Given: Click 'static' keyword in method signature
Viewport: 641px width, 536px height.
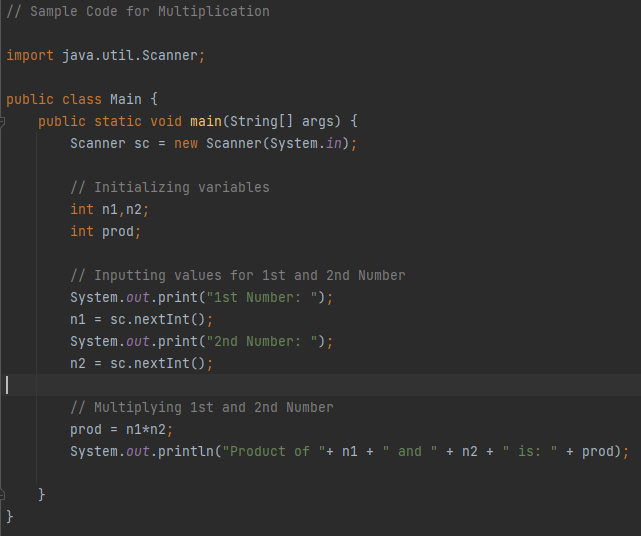Looking at the screenshot, I should coord(118,121).
